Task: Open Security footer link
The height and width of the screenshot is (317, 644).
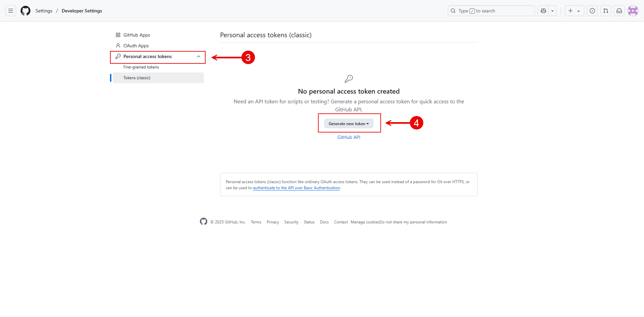Action: click(x=291, y=222)
